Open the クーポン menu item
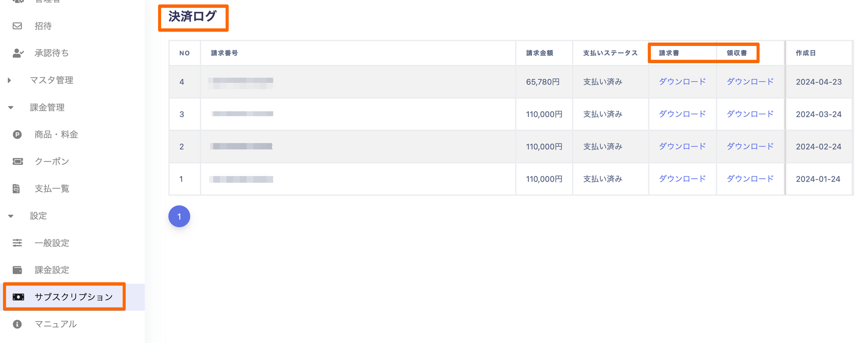 (x=52, y=161)
